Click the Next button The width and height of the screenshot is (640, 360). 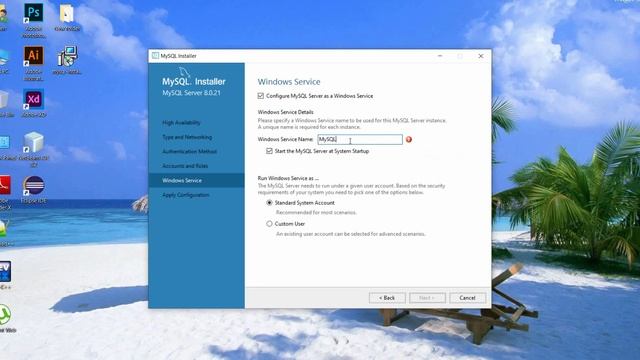point(427,298)
